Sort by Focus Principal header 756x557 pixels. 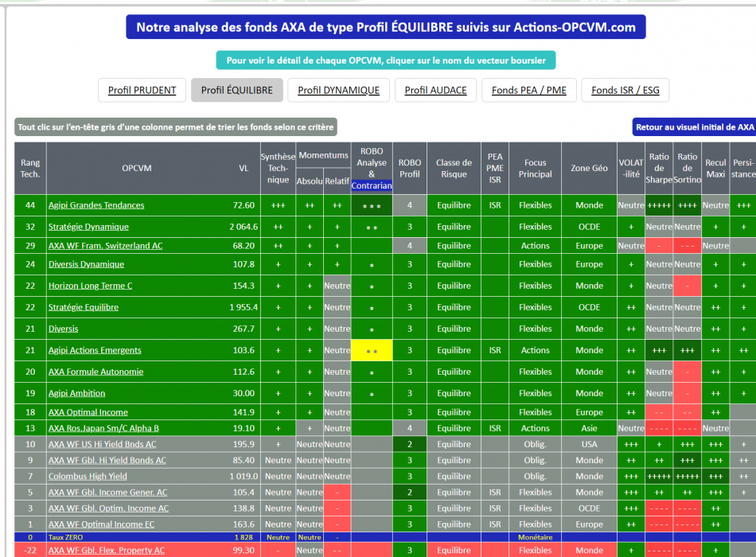click(536, 169)
